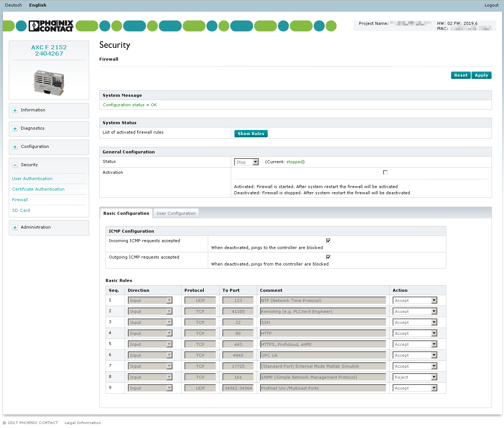Open Action dropdown for NTP rule

pyautogui.click(x=415, y=301)
